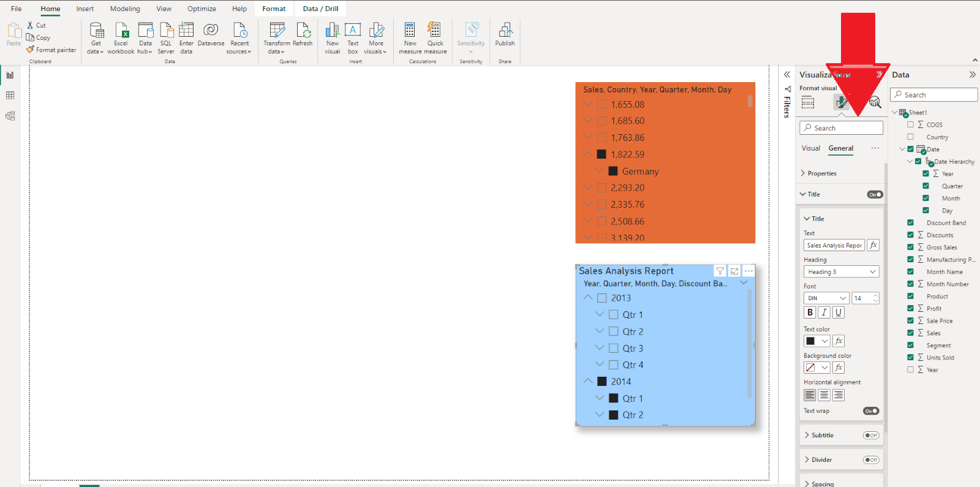Expand the Properties section
This screenshot has height=487, width=980.
[821, 173]
